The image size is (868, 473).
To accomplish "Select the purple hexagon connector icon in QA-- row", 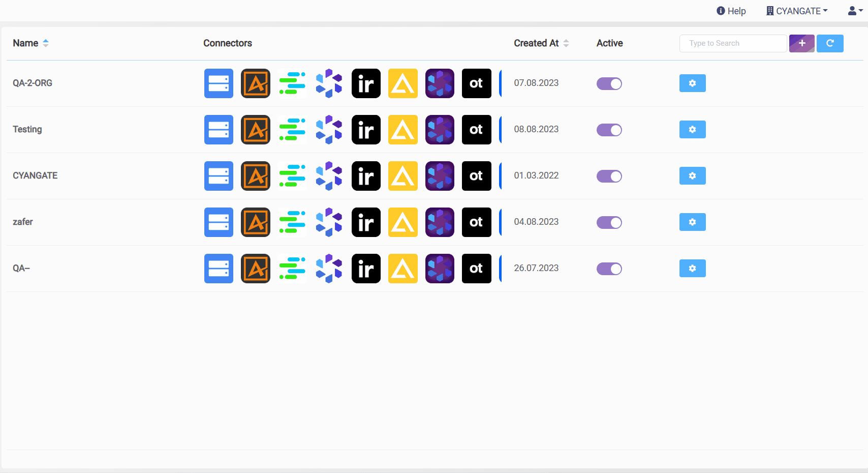I will pyautogui.click(x=440, y=269).
